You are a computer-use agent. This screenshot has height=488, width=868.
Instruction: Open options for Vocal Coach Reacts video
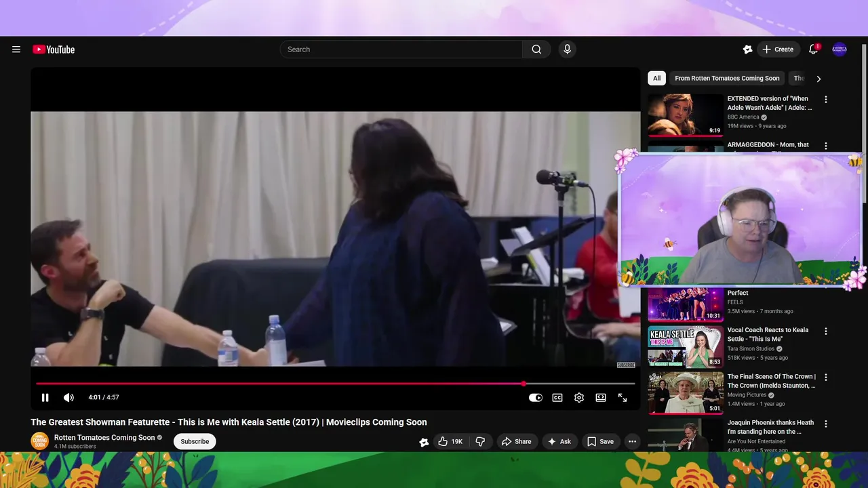tap(825, 331)
